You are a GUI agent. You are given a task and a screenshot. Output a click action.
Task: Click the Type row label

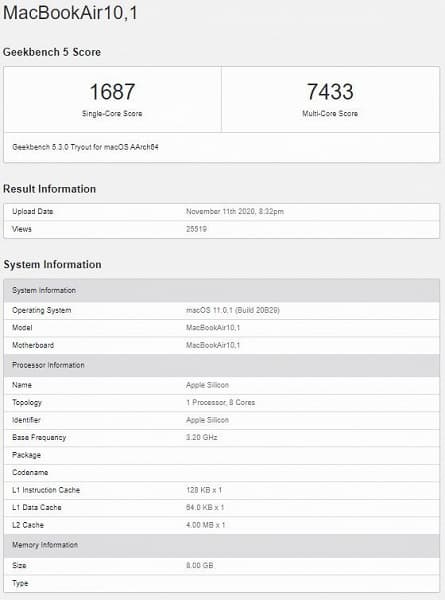tap(20, 584)
